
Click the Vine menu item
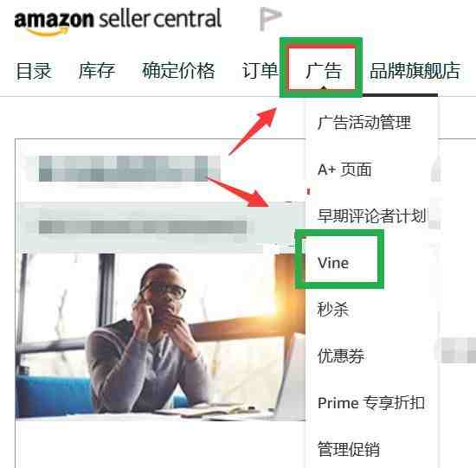[x=333, y=263]
